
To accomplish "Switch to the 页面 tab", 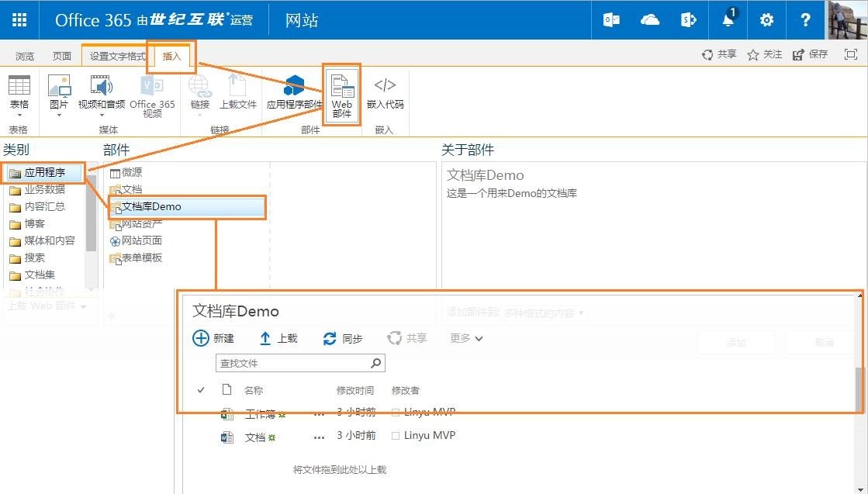I will tap(62, 56).
